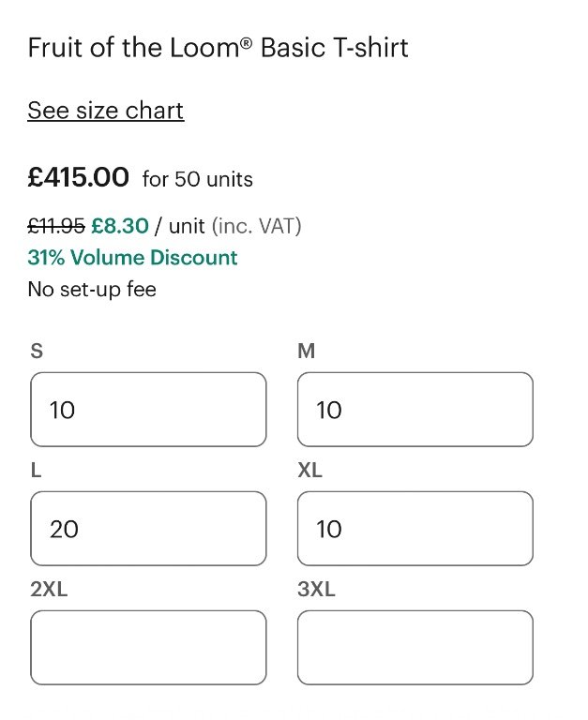The width and height of the screenshot is (588, 720).
Task: Click the empty 2XL quantity field
Action: [x=148, y=648]
